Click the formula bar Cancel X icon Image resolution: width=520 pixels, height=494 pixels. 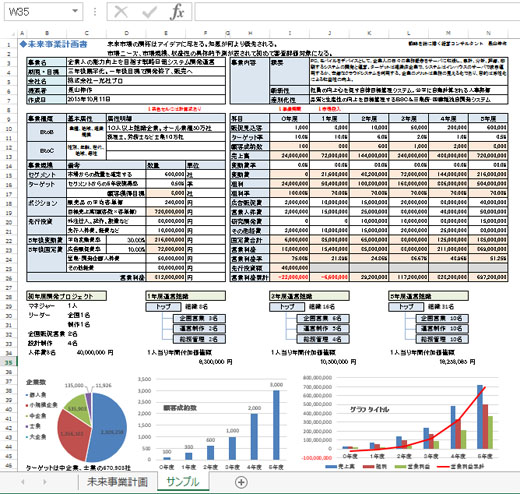[x=121, y=12]
